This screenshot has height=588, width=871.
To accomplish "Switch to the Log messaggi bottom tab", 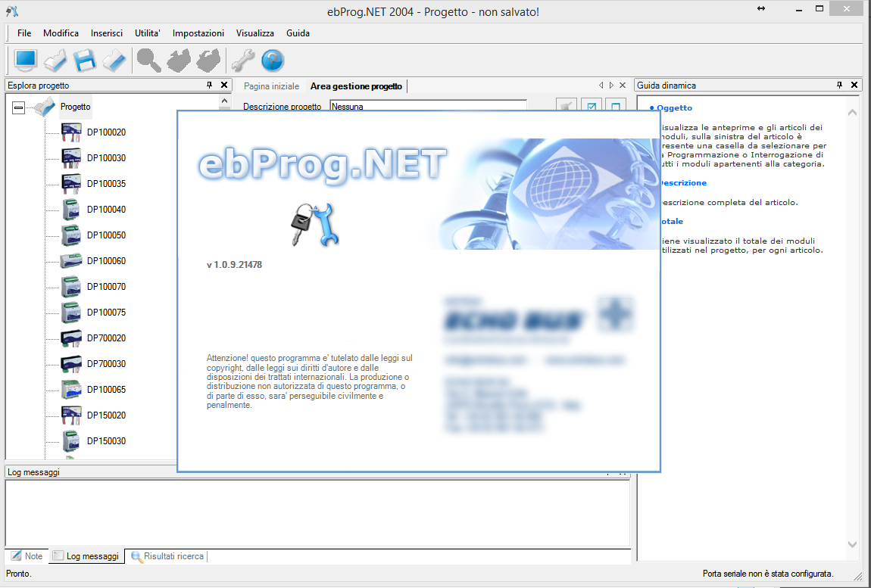I will pos(86,555).
